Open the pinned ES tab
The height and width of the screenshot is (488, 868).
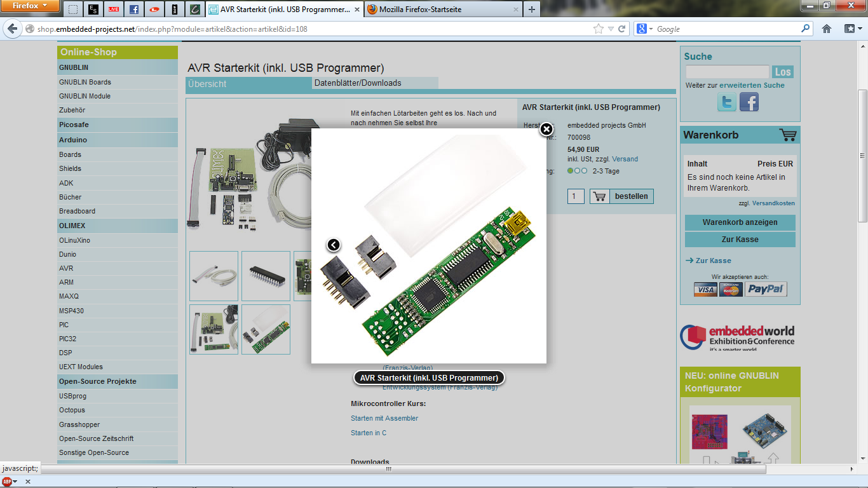[93, 10]
